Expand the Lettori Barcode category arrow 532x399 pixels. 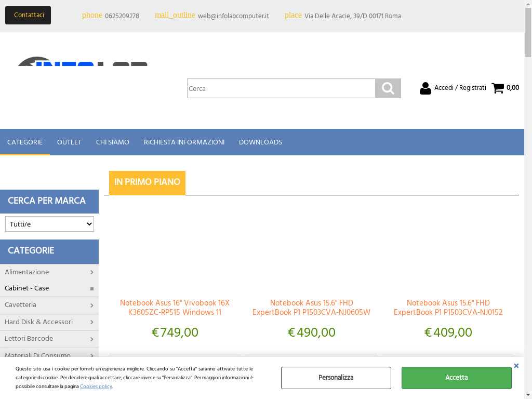click(x=91, y=339)
